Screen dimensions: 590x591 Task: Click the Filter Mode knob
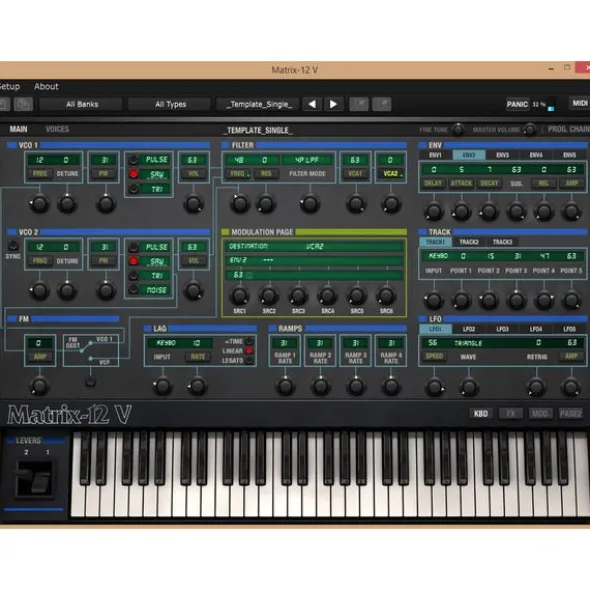pos(310,204)
